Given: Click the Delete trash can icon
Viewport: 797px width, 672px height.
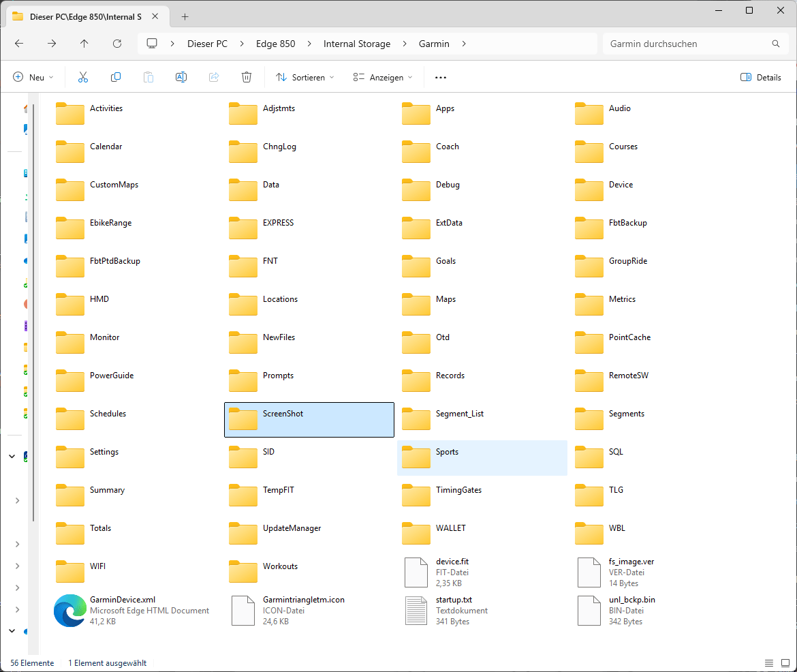Looking at the screenshot, I should point(247,77).
